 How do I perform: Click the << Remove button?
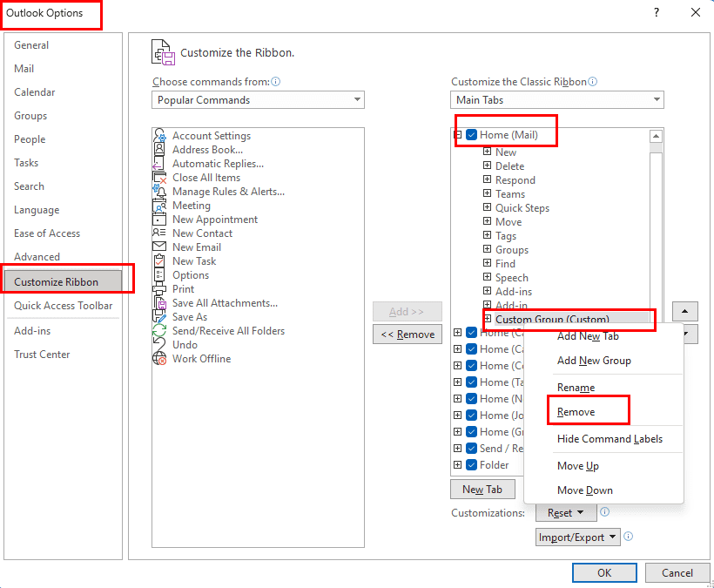408,335
